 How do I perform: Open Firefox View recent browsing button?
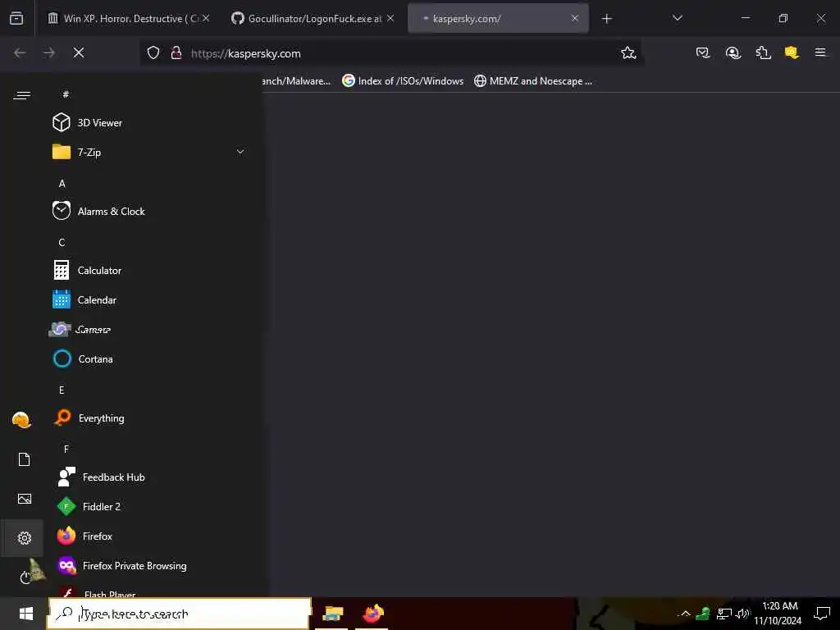(16, 18)
